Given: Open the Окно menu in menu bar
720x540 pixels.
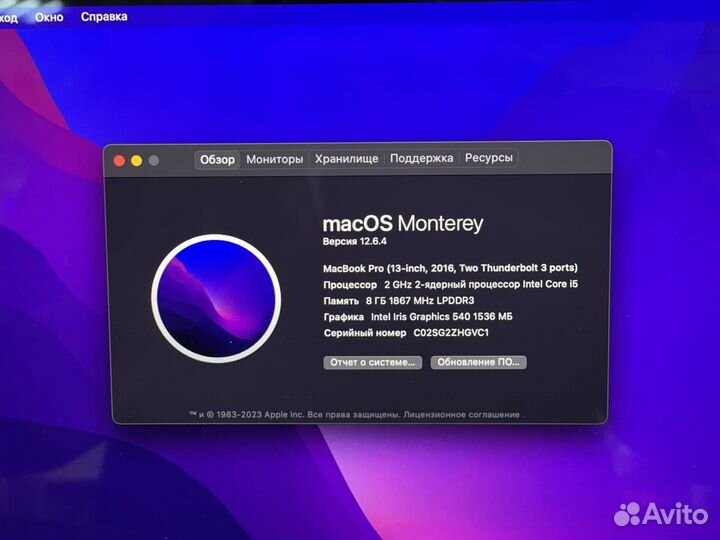Looking at the screenshot, I should (x=49, y=17).
